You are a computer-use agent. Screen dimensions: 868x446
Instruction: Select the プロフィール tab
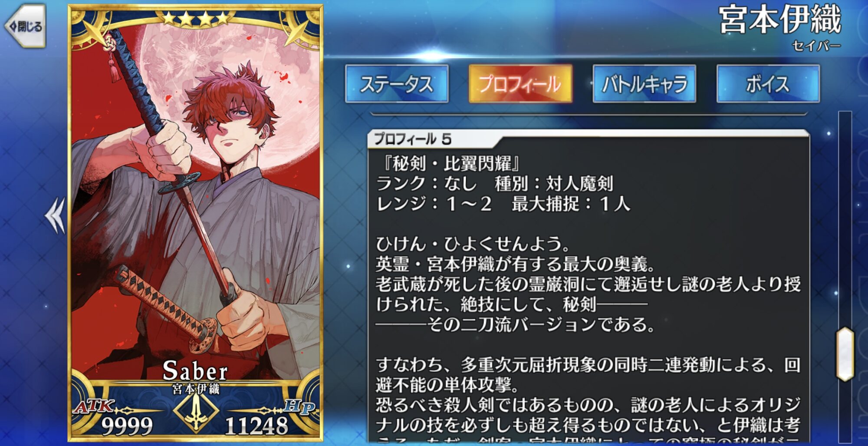tap(520, 84)
